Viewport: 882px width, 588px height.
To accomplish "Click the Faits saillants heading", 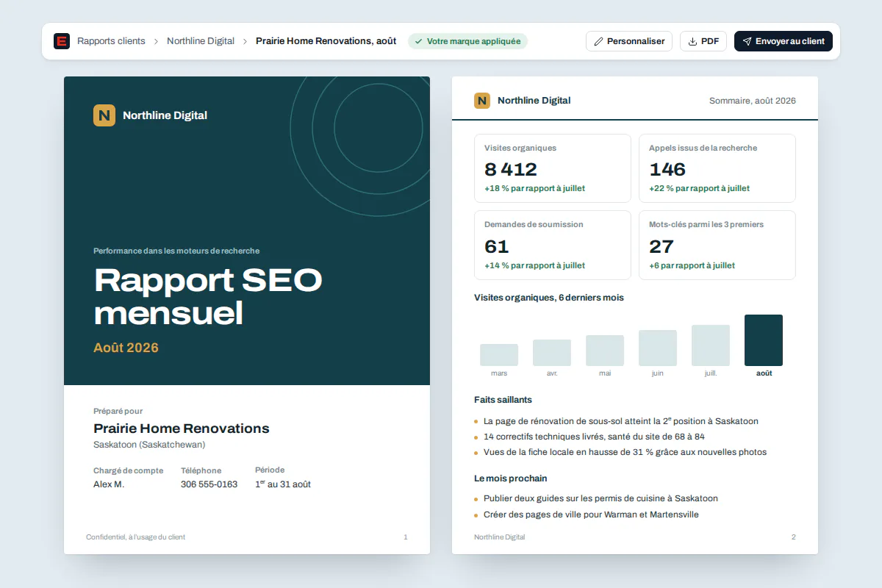I will (503, 400).
